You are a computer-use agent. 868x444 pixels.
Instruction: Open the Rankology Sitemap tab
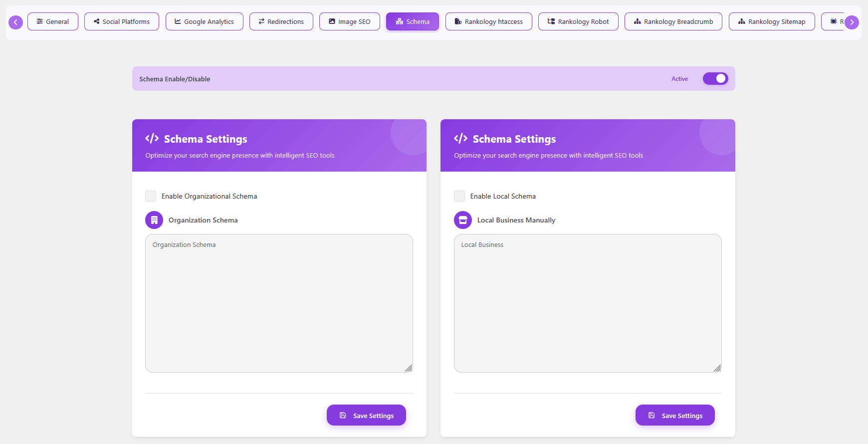(x=771, y=21)
